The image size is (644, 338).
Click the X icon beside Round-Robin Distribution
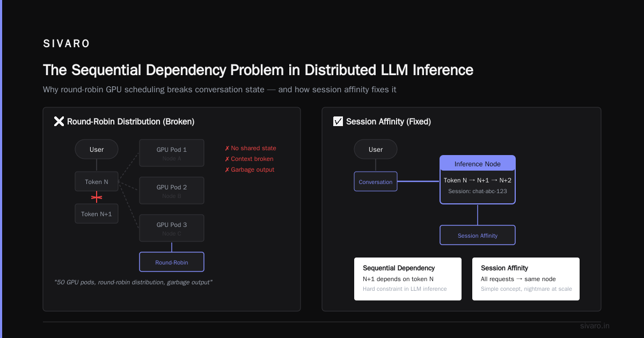[59, 122]
